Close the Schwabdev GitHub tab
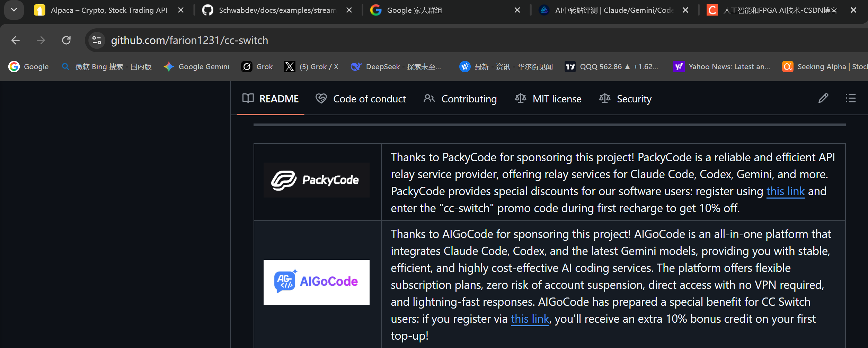 [349, 10]
